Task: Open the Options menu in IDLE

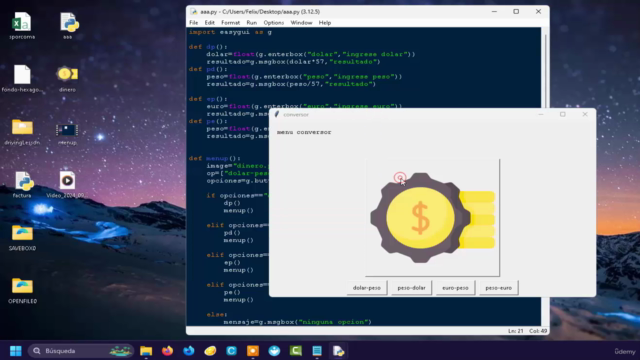Action: tap(273, 23)
